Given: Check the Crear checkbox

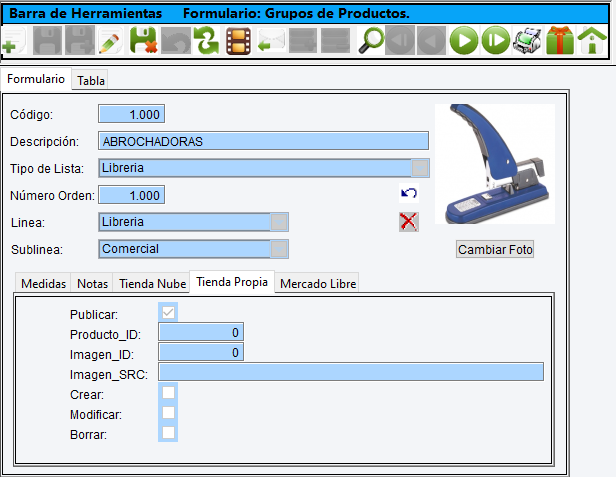Looking at the screenshot, I should point(168,393).
